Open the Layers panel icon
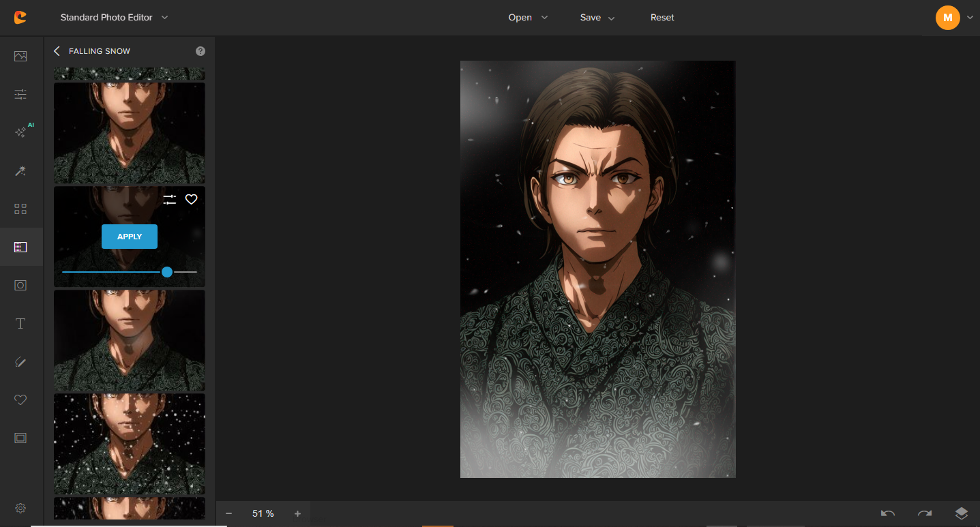The width and height of the screenshot is (980, 527). pyautogui.click(x=961, y=513)
